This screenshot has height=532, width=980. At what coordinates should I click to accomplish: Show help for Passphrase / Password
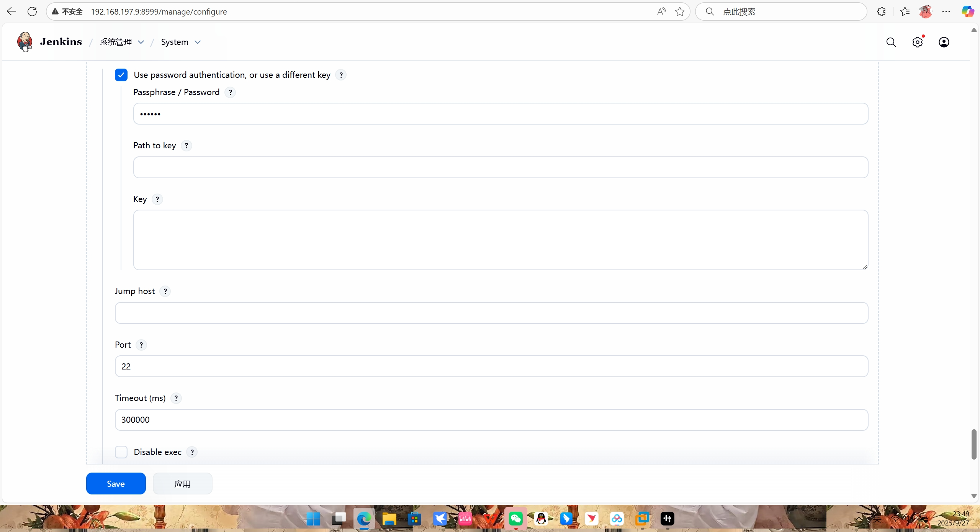pyautogui.click(x=230, y=92)
